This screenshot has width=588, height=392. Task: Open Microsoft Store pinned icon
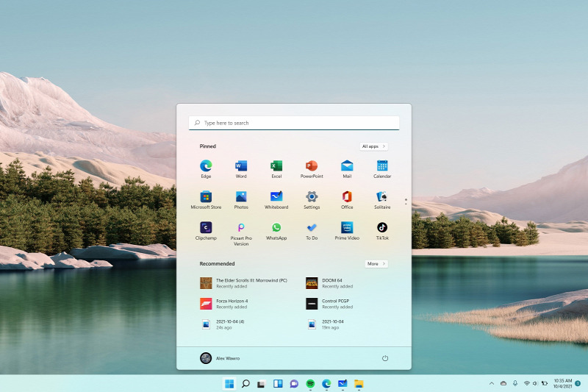pyautogui.click(x=206, y=196)
